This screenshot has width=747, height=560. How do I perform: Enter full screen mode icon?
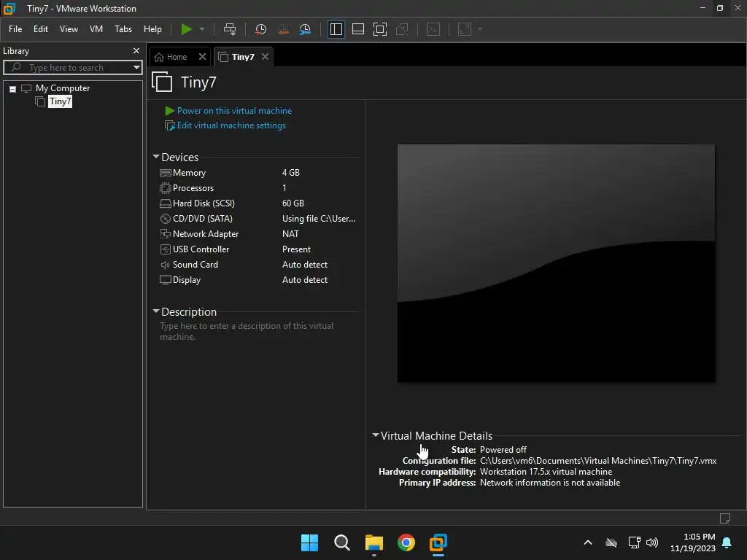379,29
